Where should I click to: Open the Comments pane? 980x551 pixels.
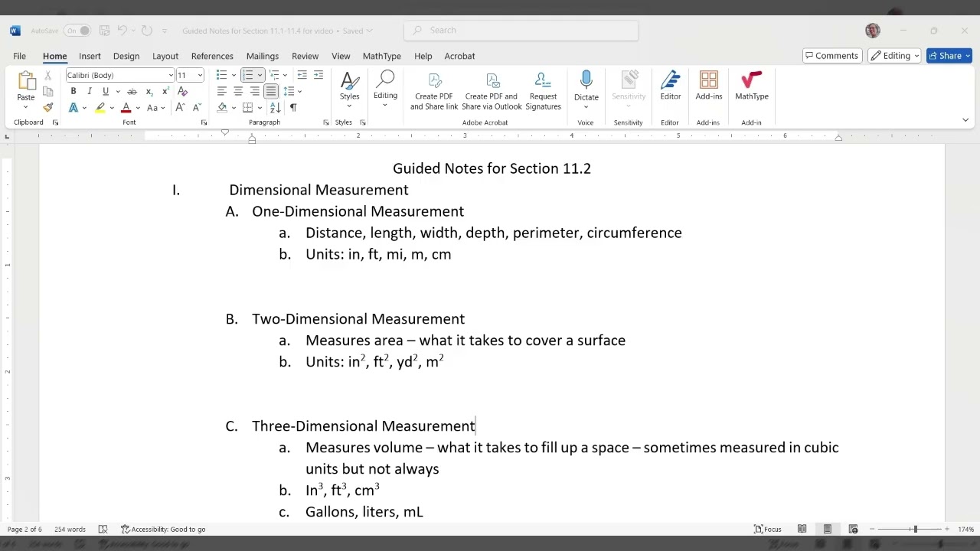pos(831,56)
